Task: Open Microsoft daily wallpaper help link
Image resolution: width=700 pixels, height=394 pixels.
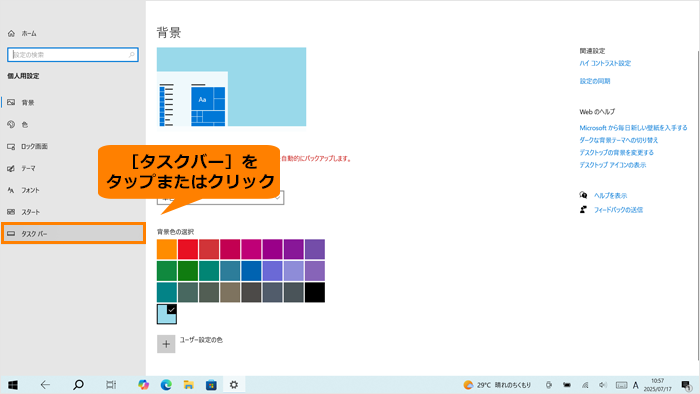Action: [633, 128]
